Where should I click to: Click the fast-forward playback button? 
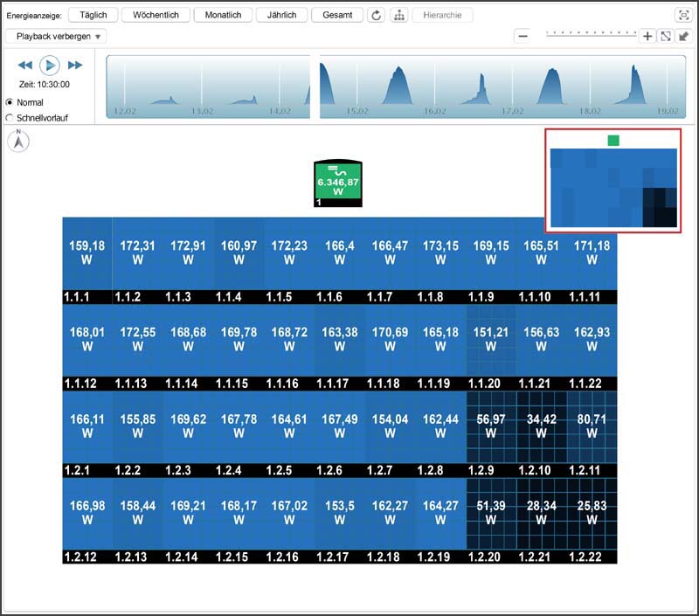click(75, 66)
